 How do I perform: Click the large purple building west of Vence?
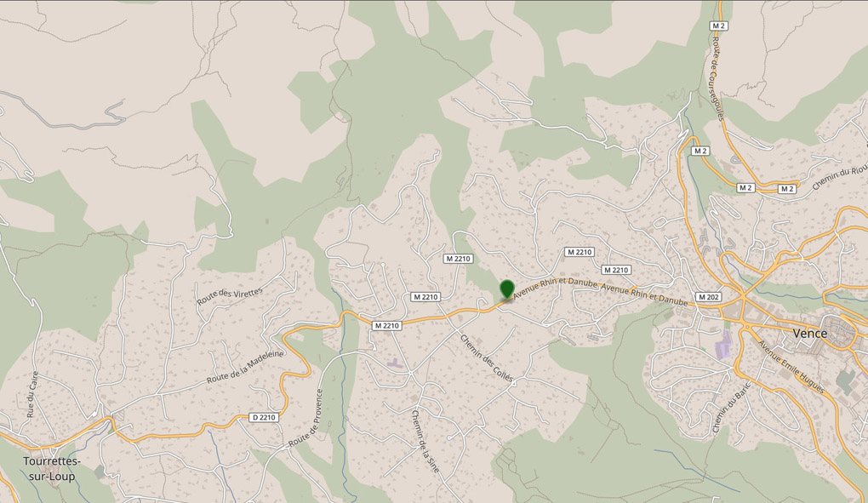(722, 345)
